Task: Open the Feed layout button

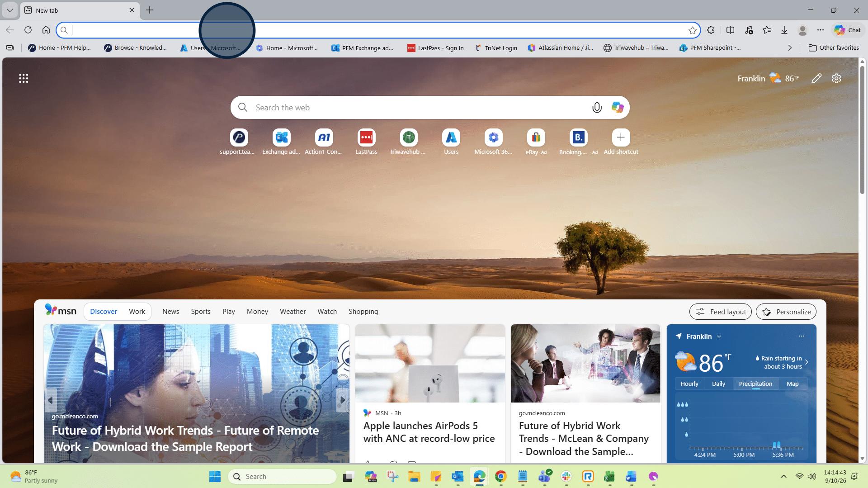Action: point(721,312)
